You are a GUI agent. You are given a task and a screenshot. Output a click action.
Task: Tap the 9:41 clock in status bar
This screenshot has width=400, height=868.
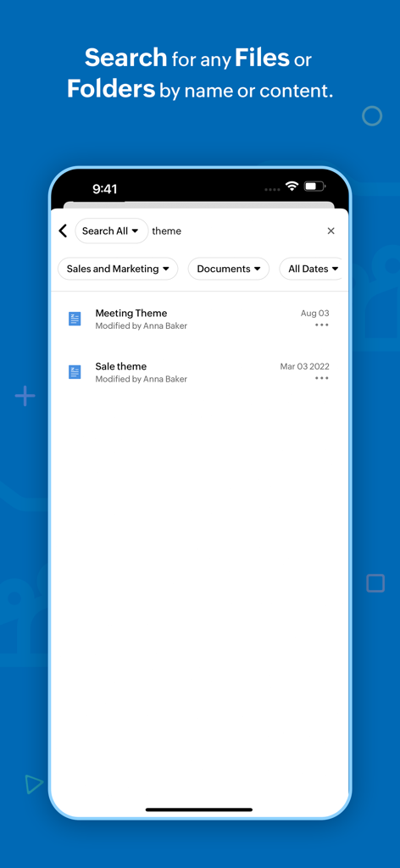(x=104, y=189)
